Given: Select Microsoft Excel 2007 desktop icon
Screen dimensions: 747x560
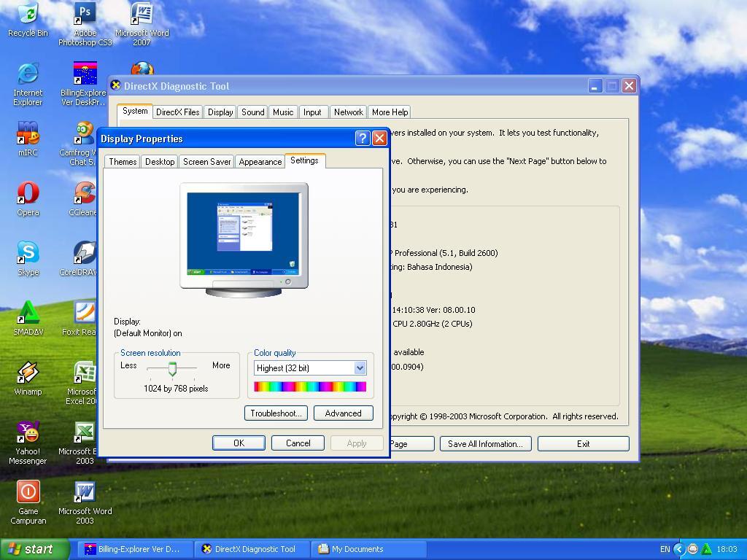Looking at the screenshot, I should click(82, 382).
